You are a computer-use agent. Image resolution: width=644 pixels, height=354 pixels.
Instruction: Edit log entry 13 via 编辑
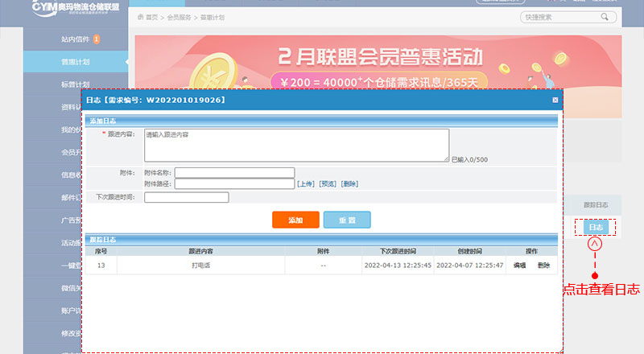click(519, 265)
